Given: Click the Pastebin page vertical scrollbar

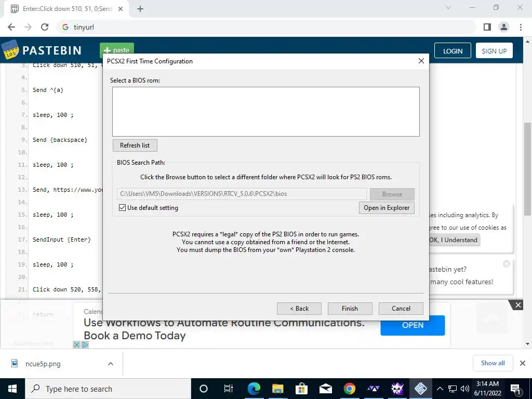Looking at the screenshot, I should pos(528,169).
